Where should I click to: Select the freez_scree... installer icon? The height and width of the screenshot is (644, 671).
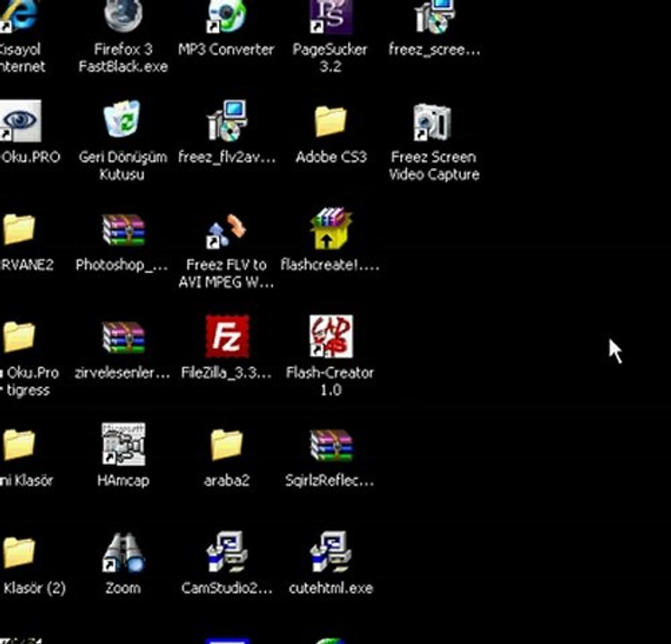(x=434, y=16)
